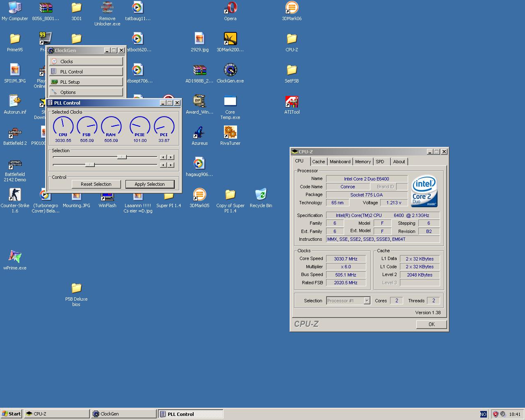This screenshot has width=525, height=420.
Task: Select the SPI1M.JPG image icon
Action: [15, 73]
